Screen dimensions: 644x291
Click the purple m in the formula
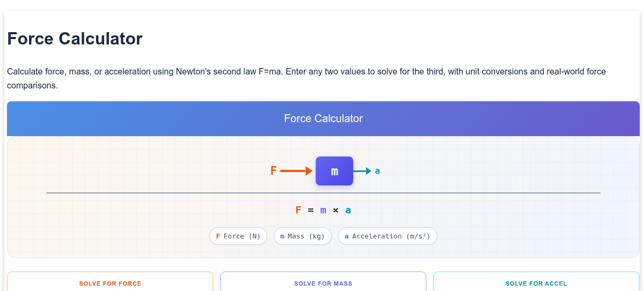323,210
